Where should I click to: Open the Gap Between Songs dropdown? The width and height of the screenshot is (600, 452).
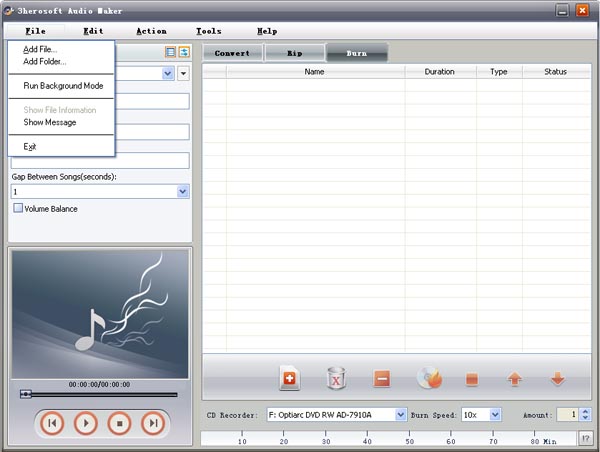182,191
